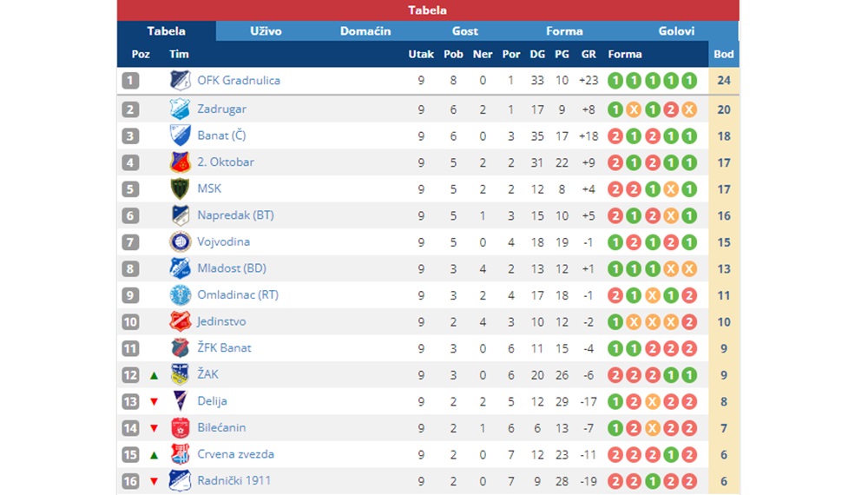Image resolution: width=868 pixels, height=495 pixels.
Task: Open the Banat (Č) team link
Action: coord(221,135)
